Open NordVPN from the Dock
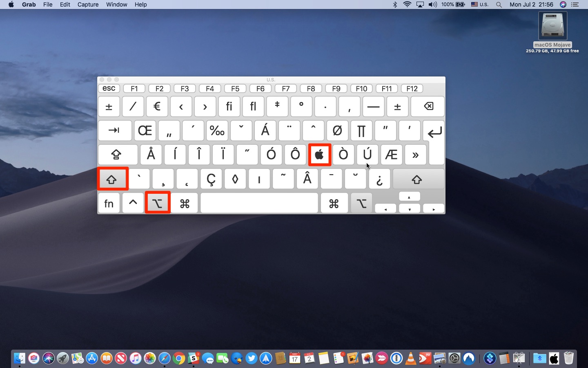Screen dimensions: 588x368 [469, 359]
